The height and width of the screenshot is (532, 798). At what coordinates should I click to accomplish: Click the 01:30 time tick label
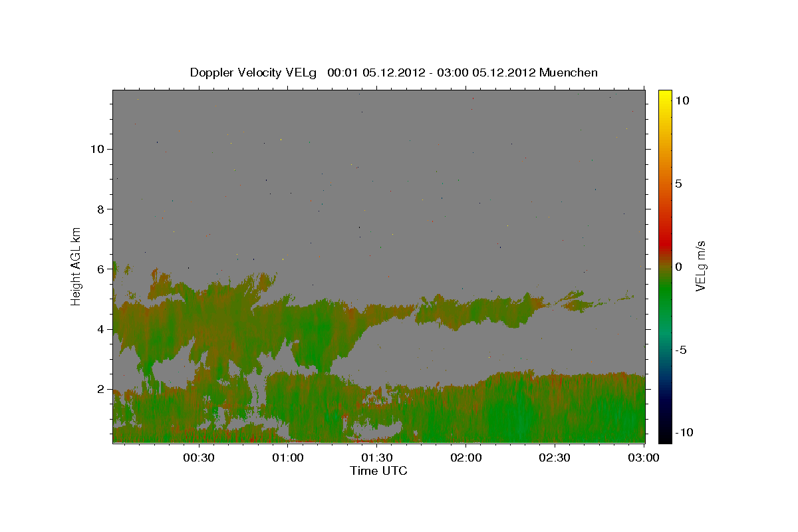point(378,458)
